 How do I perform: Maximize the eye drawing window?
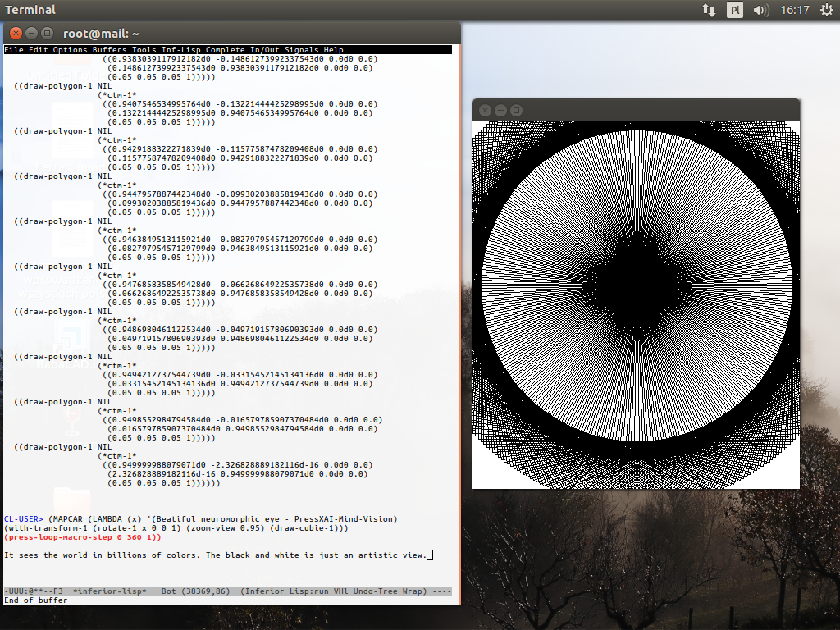pos(517,111)
